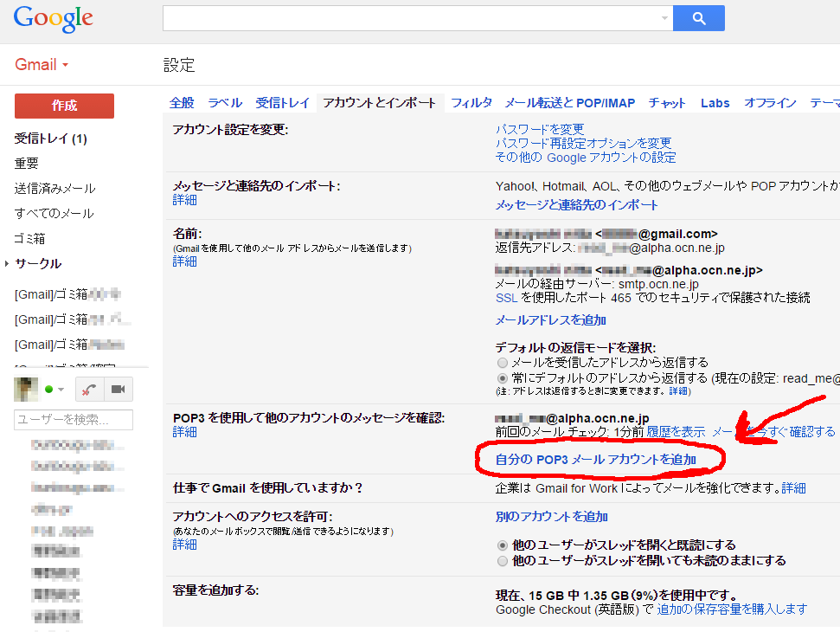Switch to the 受信トレイ settings tab
The height and width of the screenshot is (632, 840).
pyautogui.click(x=282, y=102)
